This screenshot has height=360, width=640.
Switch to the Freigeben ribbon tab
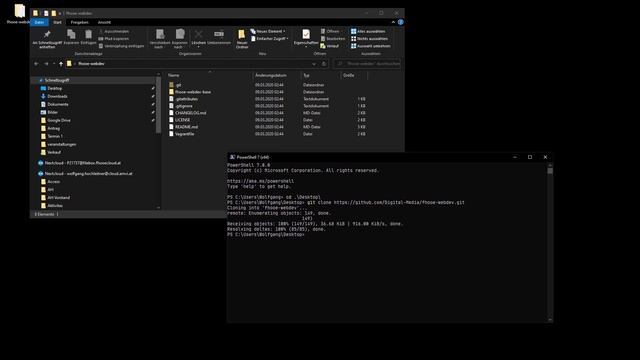click(x=79, y=22)
